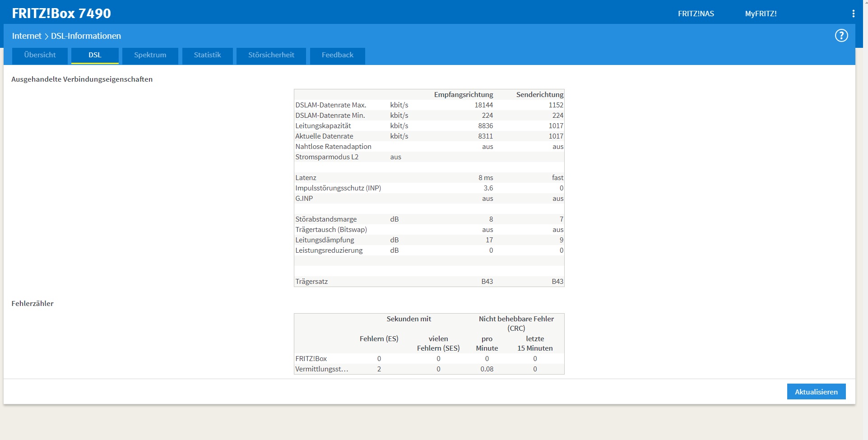This screenshot has width=868, height=440.
Task: Click the Nicht behebbare Fehler (CRC) header
Action: click(x=516, y=323)
